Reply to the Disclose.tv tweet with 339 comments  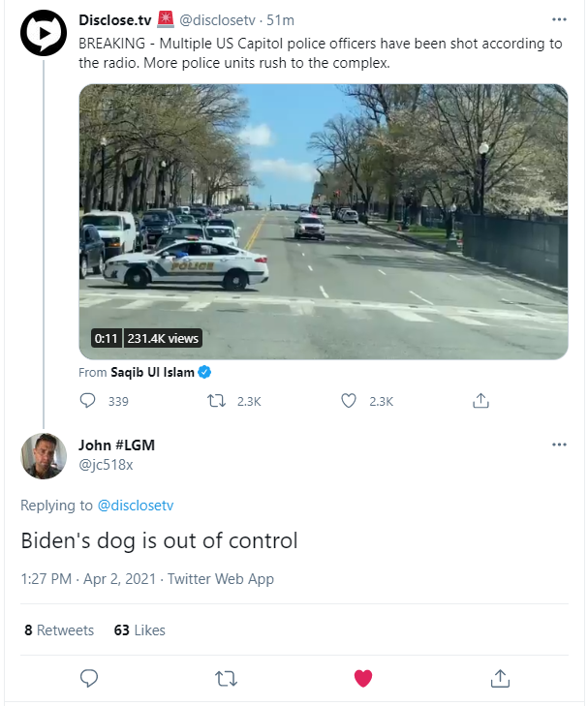coord(87,400)
